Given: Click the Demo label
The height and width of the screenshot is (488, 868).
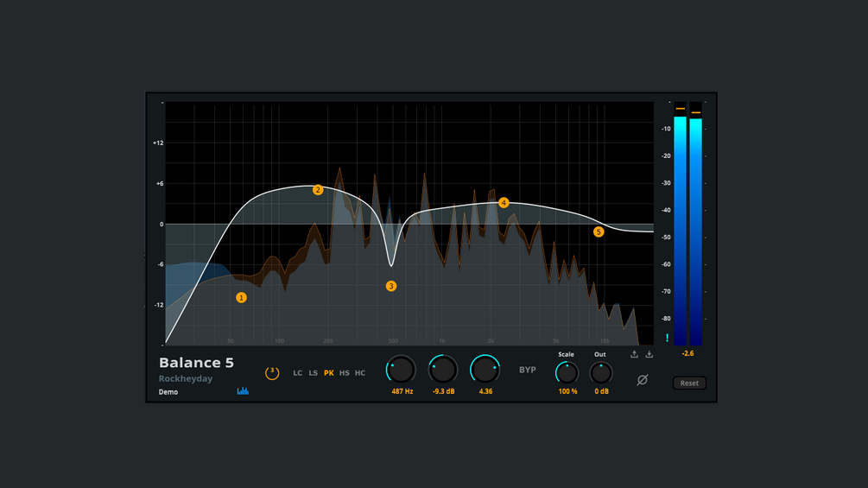Looking at the screenshot, I should [168, 392].
